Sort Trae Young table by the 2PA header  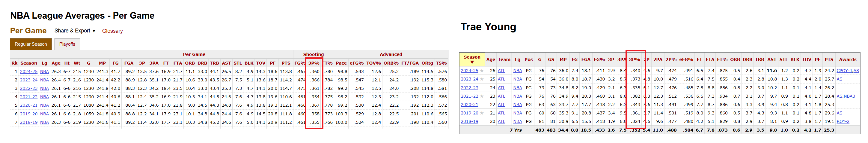pos(657,59)
